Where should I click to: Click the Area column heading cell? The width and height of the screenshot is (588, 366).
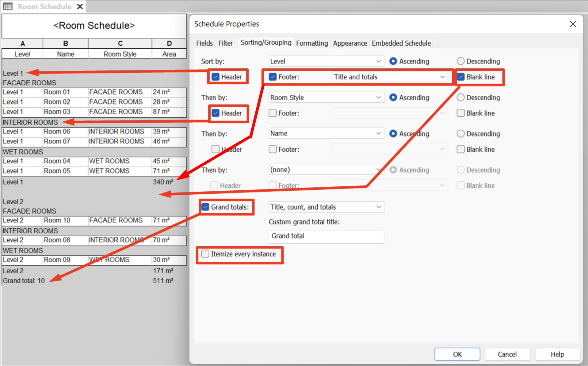tap(169, 54)
